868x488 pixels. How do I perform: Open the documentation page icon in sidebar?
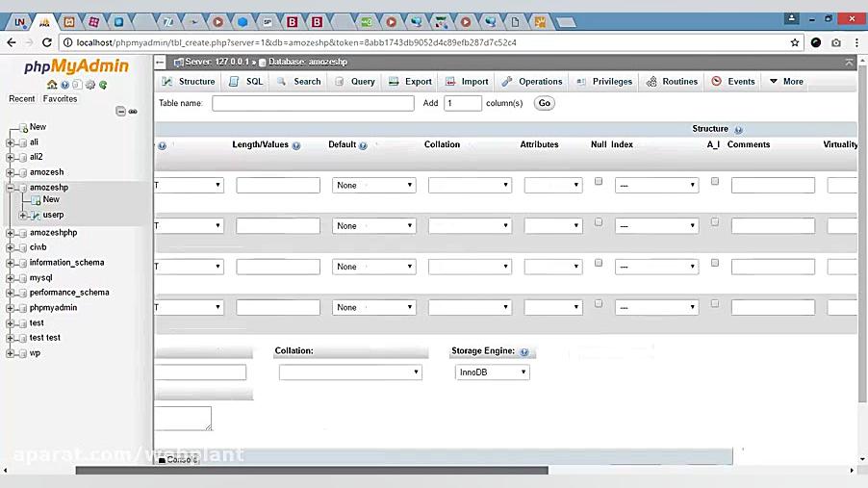pyautogui.click(x=77, y=85)
